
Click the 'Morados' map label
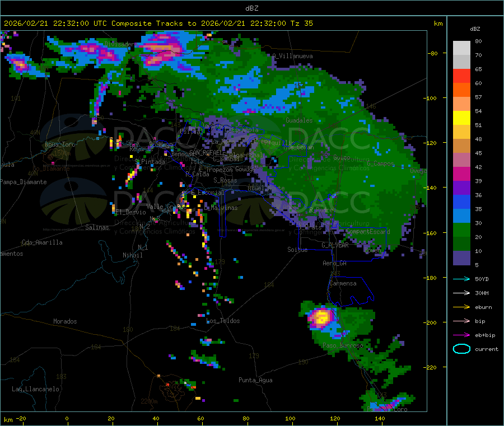point(65,321)
